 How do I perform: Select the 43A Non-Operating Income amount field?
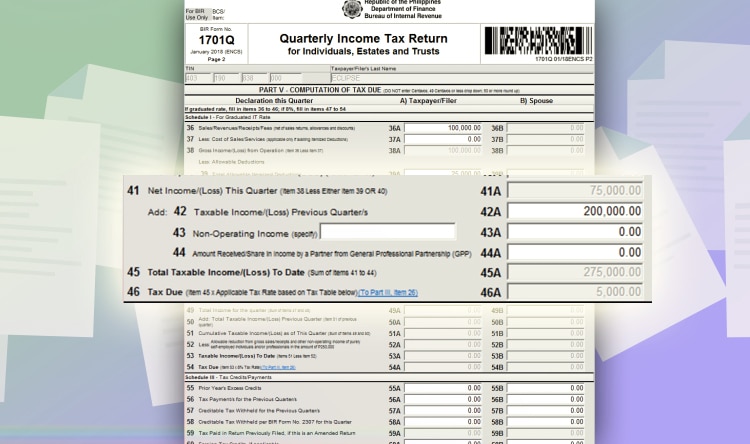[574, 232]
